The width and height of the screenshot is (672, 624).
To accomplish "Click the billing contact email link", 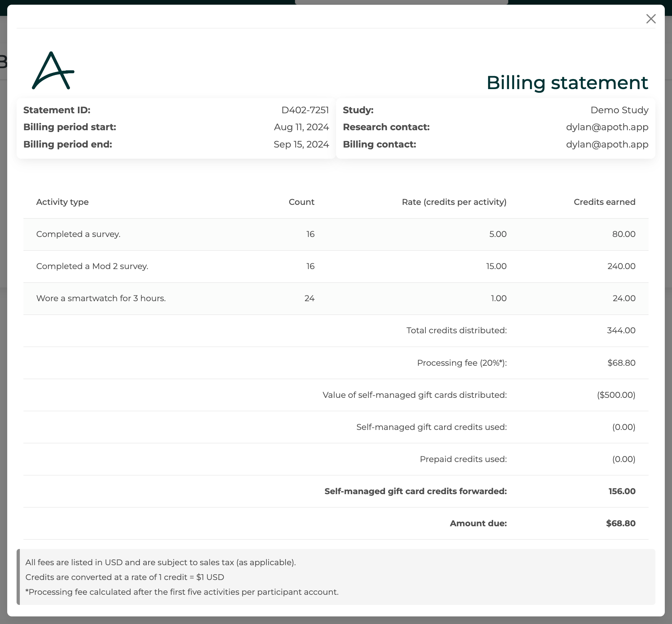I will coord(607,144).
